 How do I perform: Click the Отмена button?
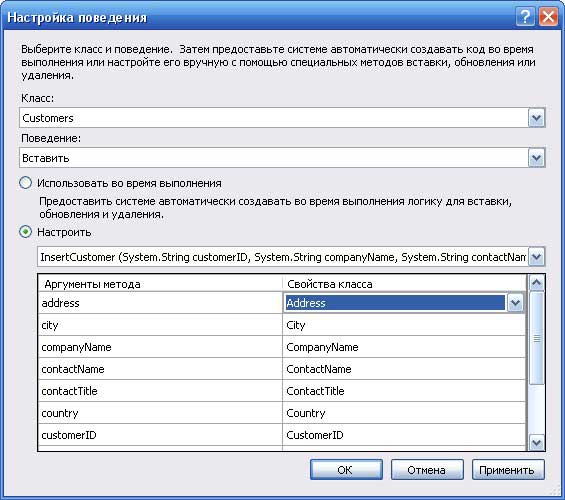[x=427, y=470]
